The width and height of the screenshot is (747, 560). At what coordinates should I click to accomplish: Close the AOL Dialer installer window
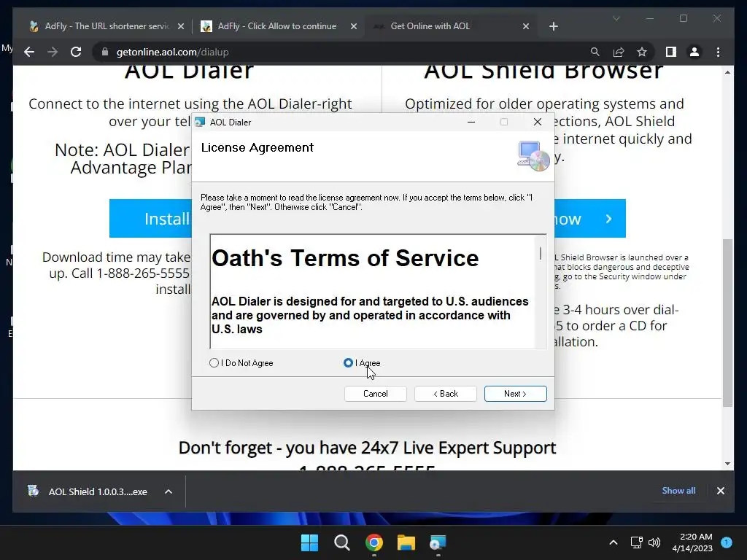tap(538, 122)
